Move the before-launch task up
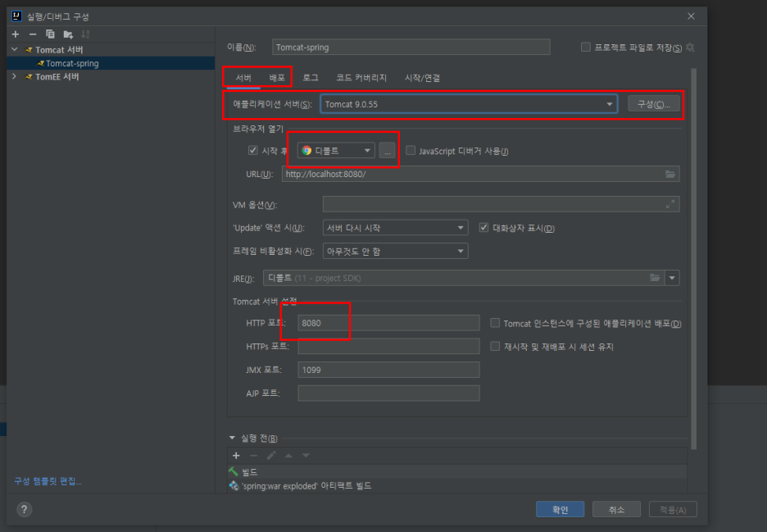This screenshot has height=532, width=767. [x=288, y=456]
